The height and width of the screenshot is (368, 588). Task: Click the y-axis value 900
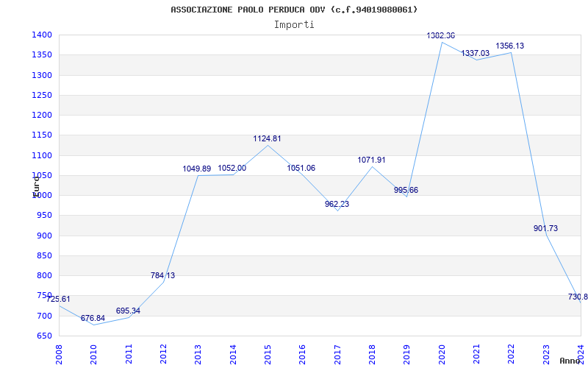(x=44, y=236)
